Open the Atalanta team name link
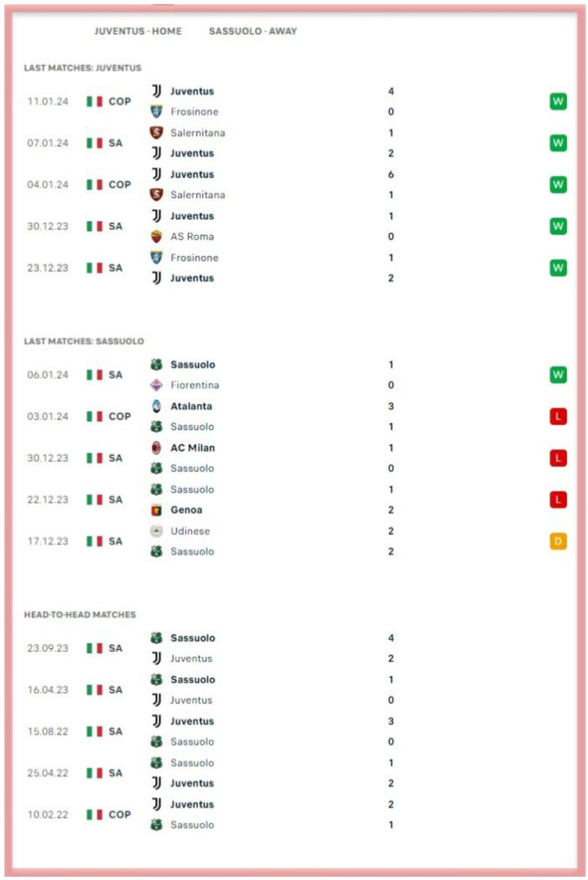This screenshot has width=588, height=880. 191,406
